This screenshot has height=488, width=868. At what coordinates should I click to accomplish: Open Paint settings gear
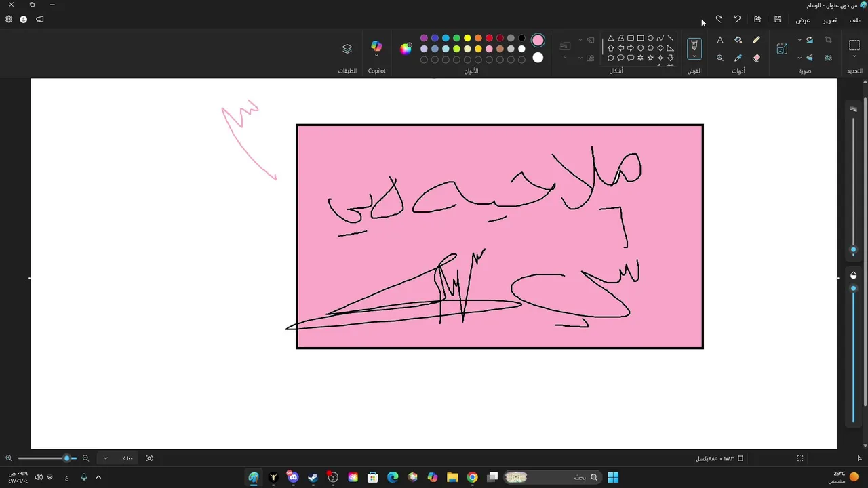pyautogui.click(x=9, y=19)
